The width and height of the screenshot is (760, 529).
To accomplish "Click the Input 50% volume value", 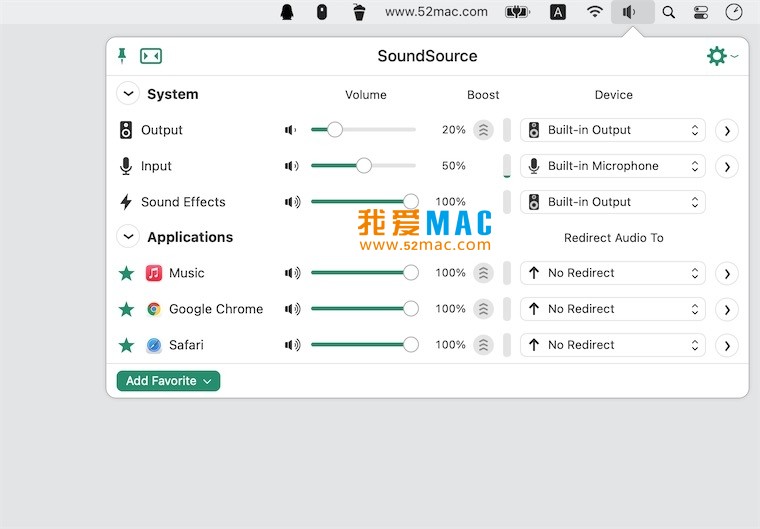I will tap(454, 166).
